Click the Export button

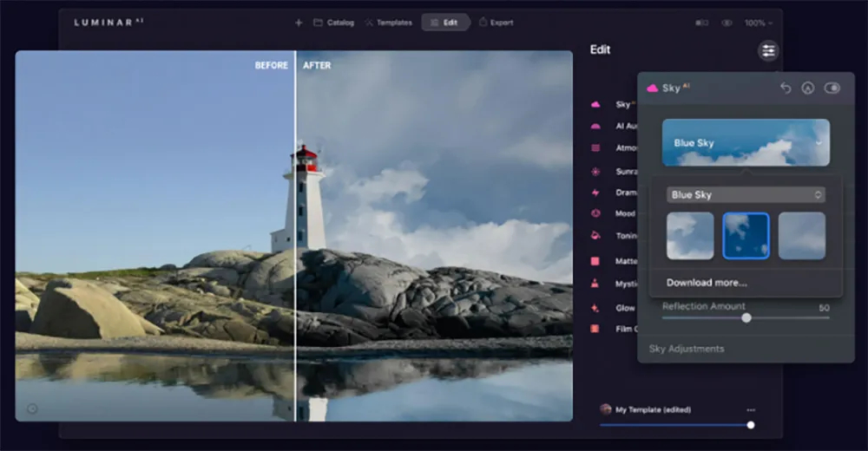[x=496, y=23]
